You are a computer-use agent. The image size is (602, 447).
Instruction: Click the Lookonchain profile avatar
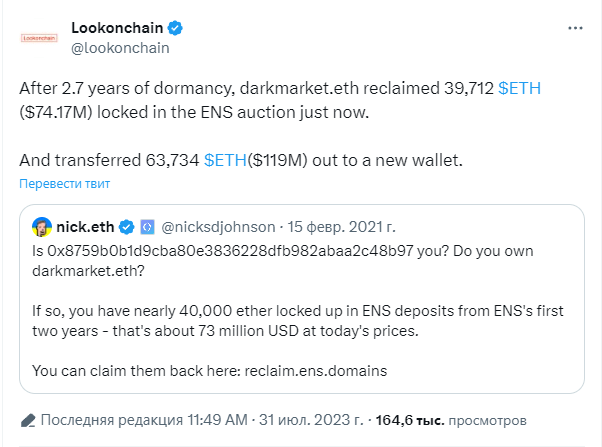tap(39, 38)
